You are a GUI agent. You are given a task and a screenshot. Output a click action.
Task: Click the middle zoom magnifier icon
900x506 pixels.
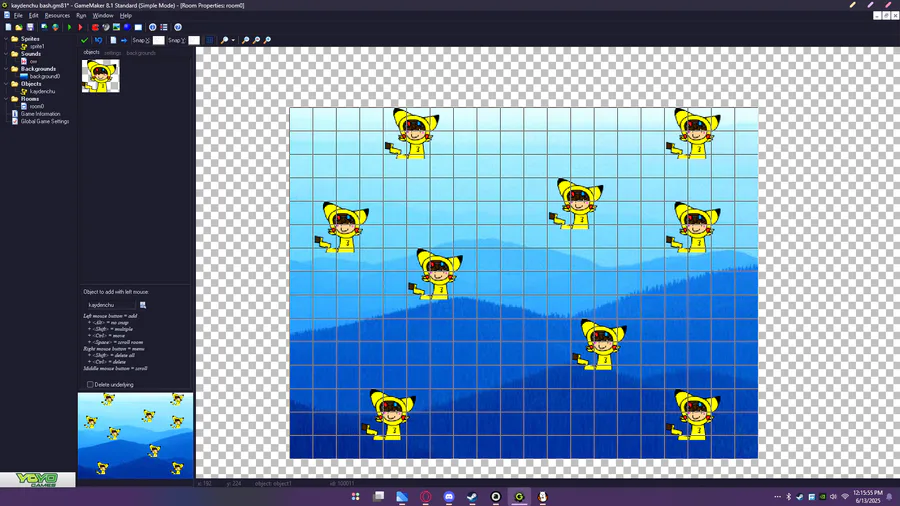257,40
